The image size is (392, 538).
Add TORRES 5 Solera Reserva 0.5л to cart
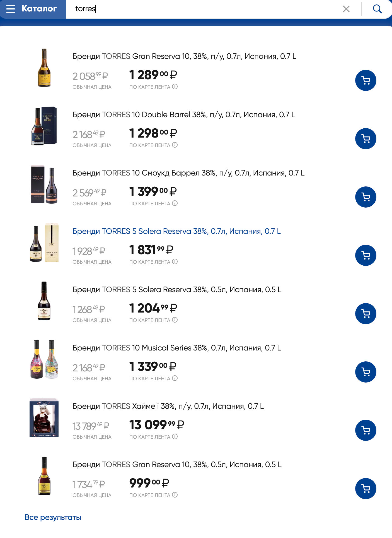point(366,314)
